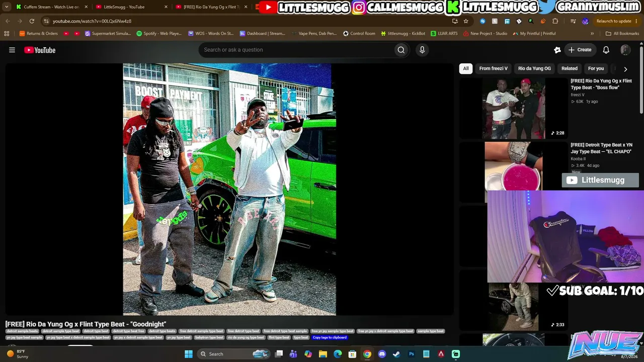
Task: Open Microsoft Teams from the taskbar
Action: tap(293, 354)
